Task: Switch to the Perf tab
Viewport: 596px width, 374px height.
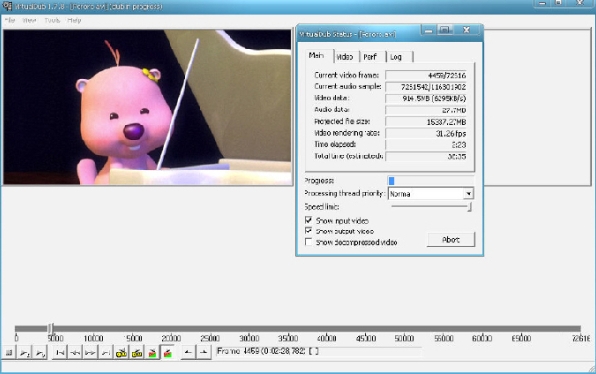Action: [x=372, y=57]
